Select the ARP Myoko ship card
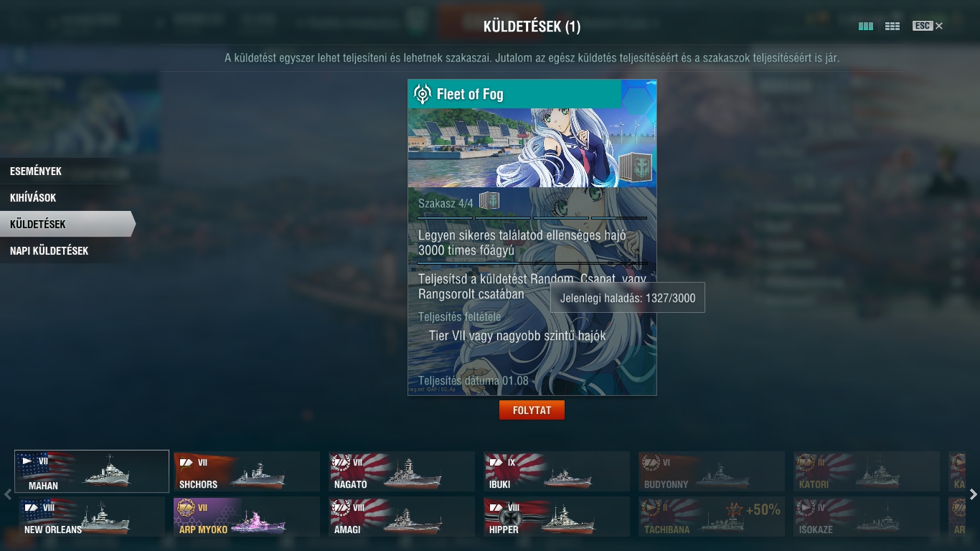 click(x=246, y=517)
